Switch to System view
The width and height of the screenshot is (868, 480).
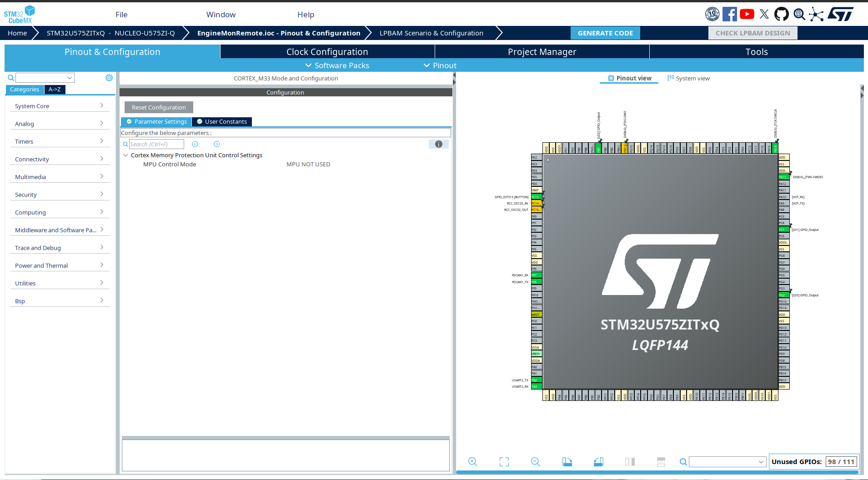pyautogui.click(x=688, y=78)
